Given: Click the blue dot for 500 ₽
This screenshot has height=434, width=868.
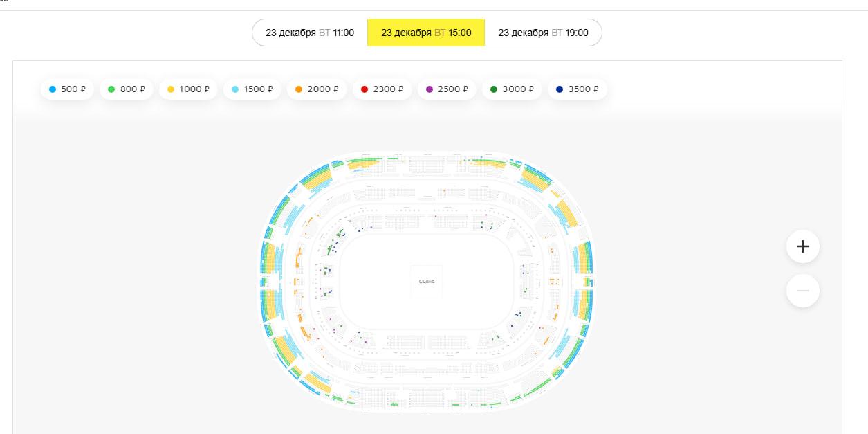Looking at the screenshot, I should click(53, 89).
